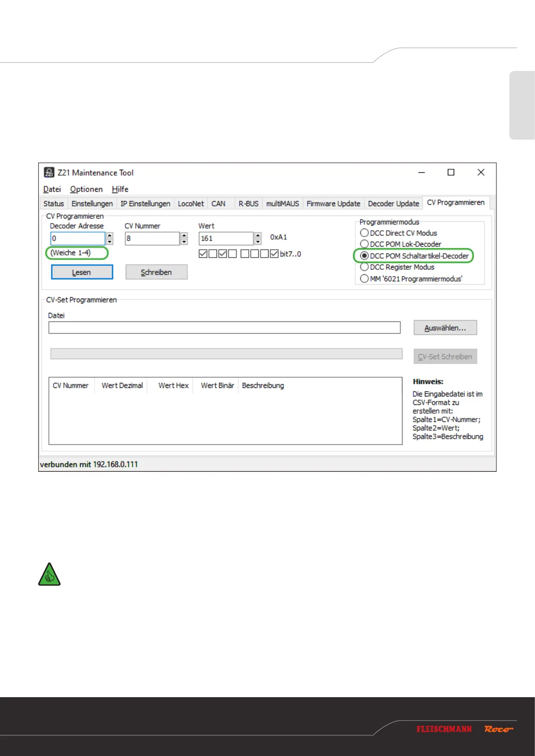Click the Fleischmann logo in footer
This screenshot has width=535, height=756.
[x=444, y=729]
